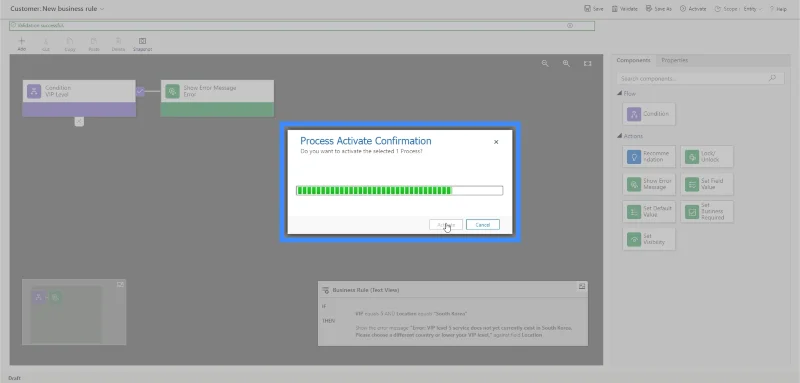Zoom in the designer canvas
This screenshot has height=383, width=800.
tap(566, 63)
